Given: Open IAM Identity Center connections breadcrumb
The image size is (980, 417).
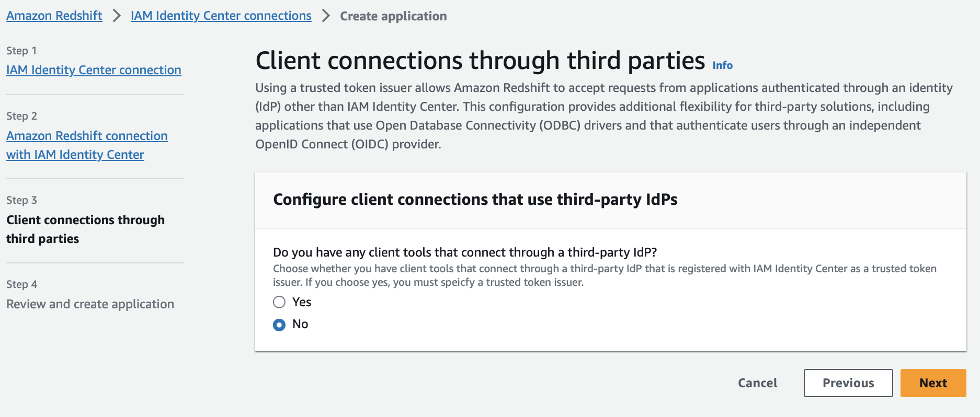Looking at the screenshot, I should 221,16.
